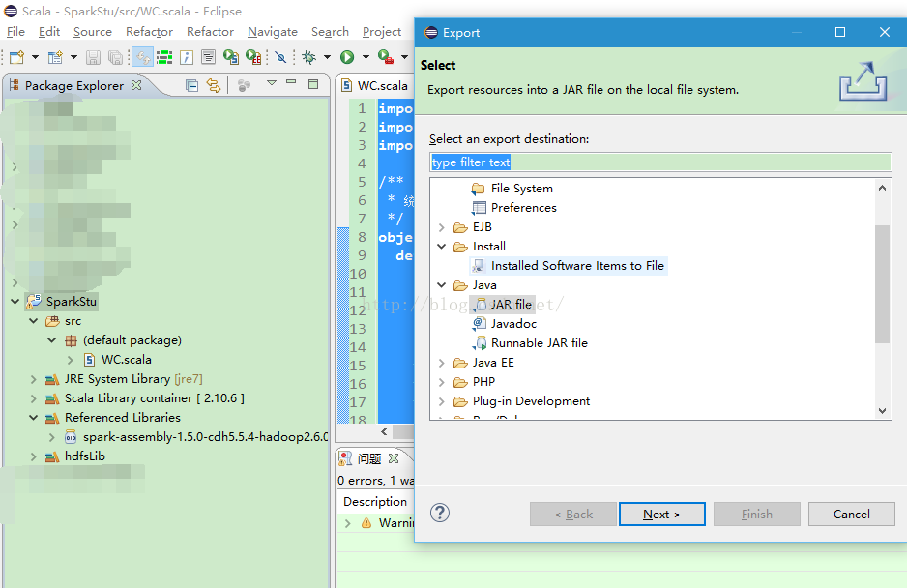The width and height of the screenshot is (907, 588).
Task: Expand Plug-in Development folder
Action: click(442, 401)
